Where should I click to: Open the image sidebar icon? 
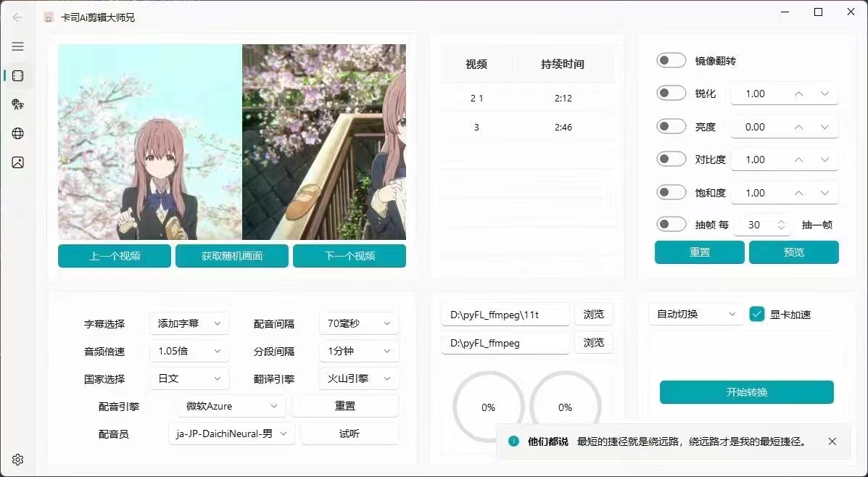tap(17, 162)
